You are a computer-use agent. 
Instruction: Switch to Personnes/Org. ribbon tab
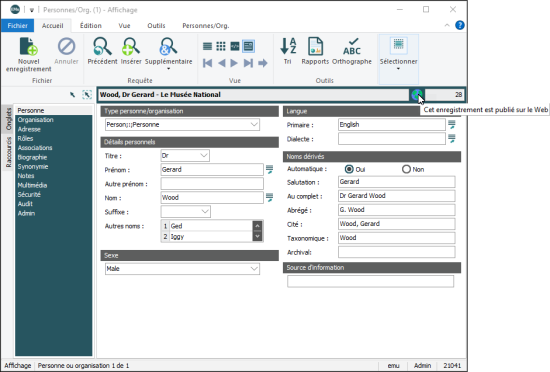pos(206,26)
